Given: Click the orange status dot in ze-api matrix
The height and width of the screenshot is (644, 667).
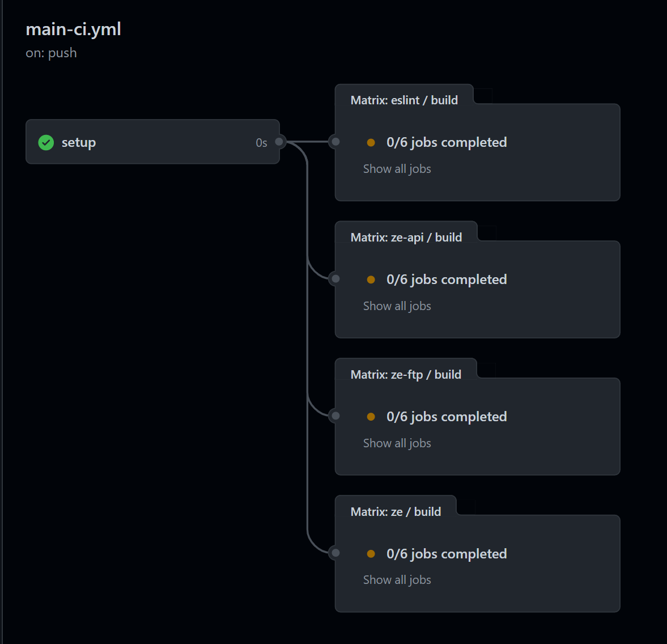Looking at the screenshot, I should [x=371, y=279].
